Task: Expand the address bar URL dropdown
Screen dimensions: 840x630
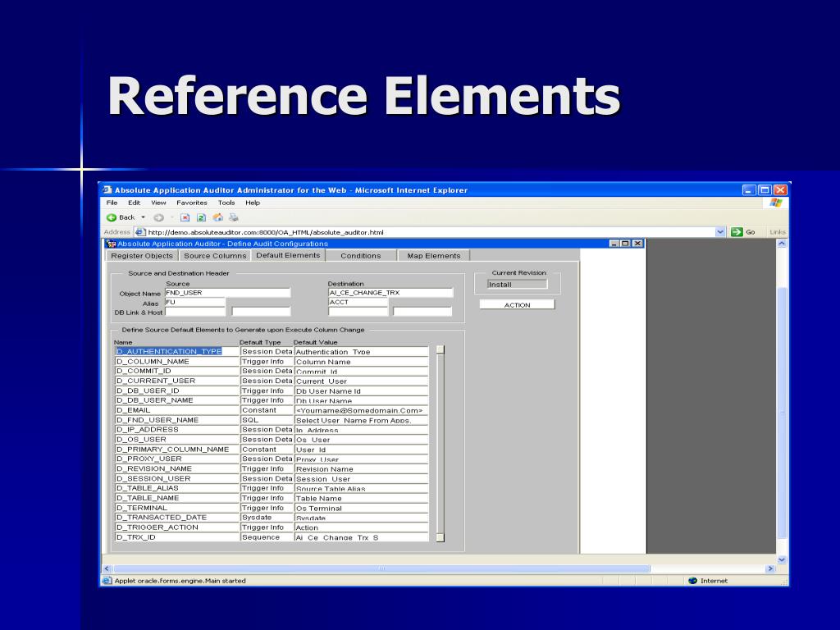Action: tap(720, 232)
